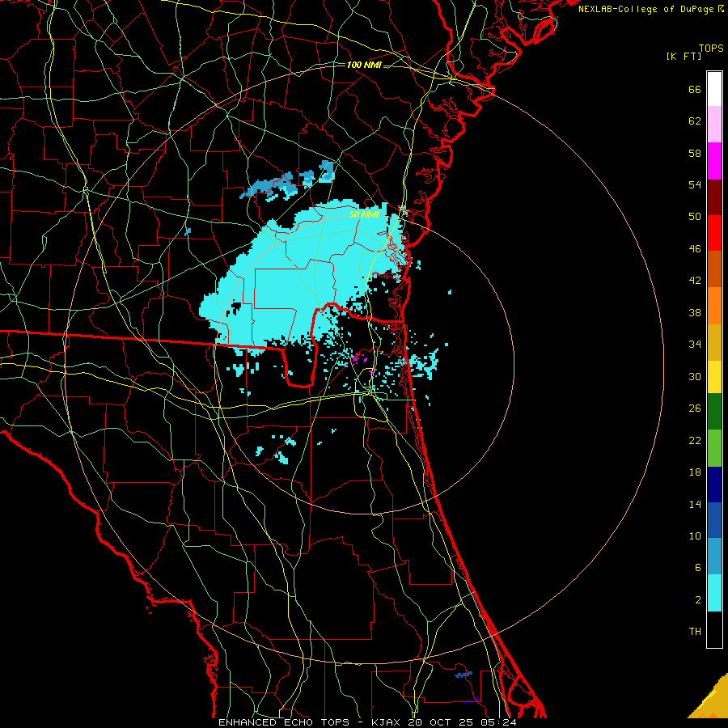Click the 50 NMI range ring label
The height and width of the screenshot is (728, 728).
[364, 214]
